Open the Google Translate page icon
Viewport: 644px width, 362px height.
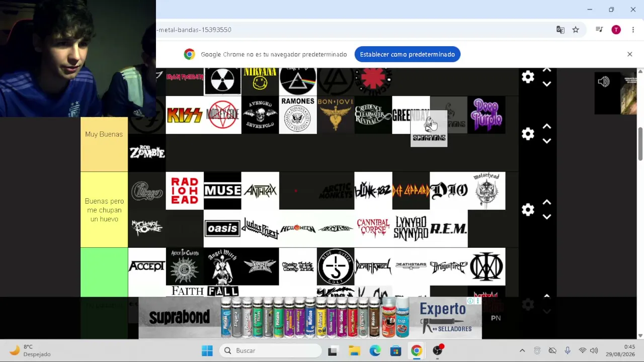(560, 30)
